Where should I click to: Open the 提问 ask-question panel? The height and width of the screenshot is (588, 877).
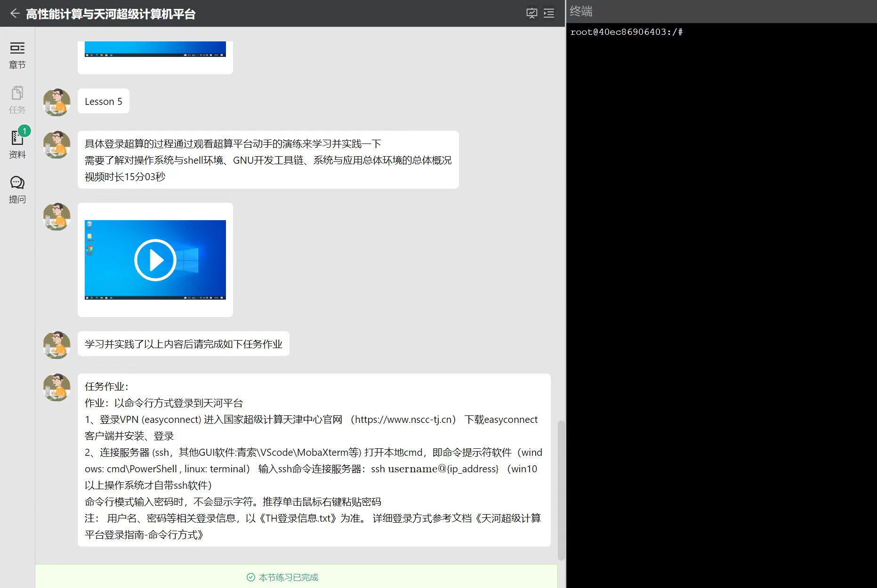(x=17, y=189)
